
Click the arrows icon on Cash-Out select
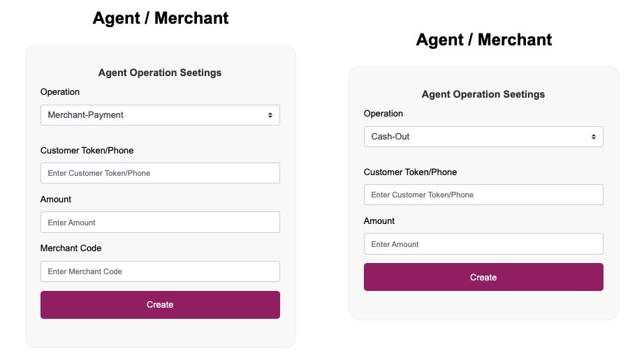[x=594, y=137]
